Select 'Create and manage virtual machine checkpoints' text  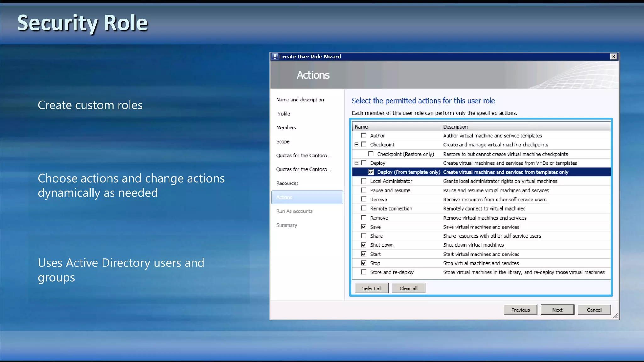[x=496, y=145]
